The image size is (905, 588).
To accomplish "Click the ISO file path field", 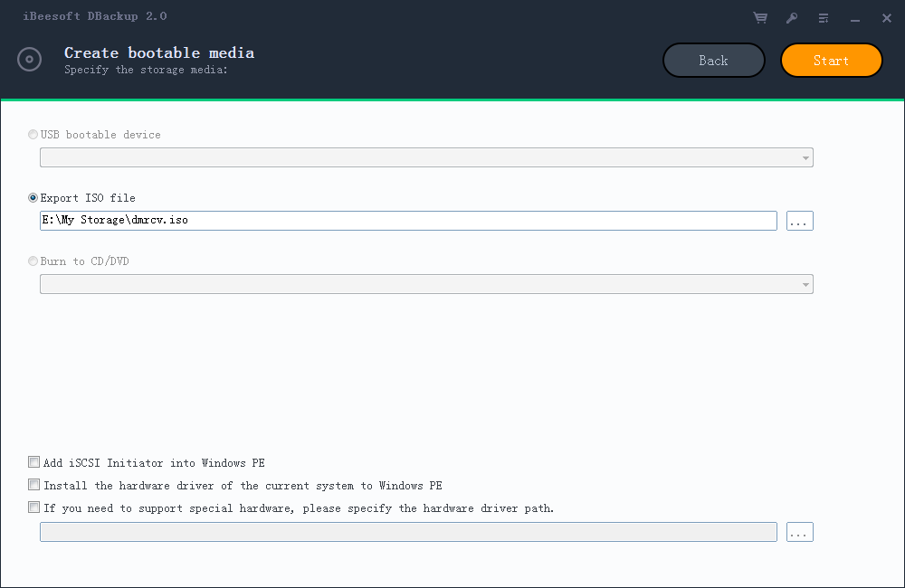I will 409,221.
